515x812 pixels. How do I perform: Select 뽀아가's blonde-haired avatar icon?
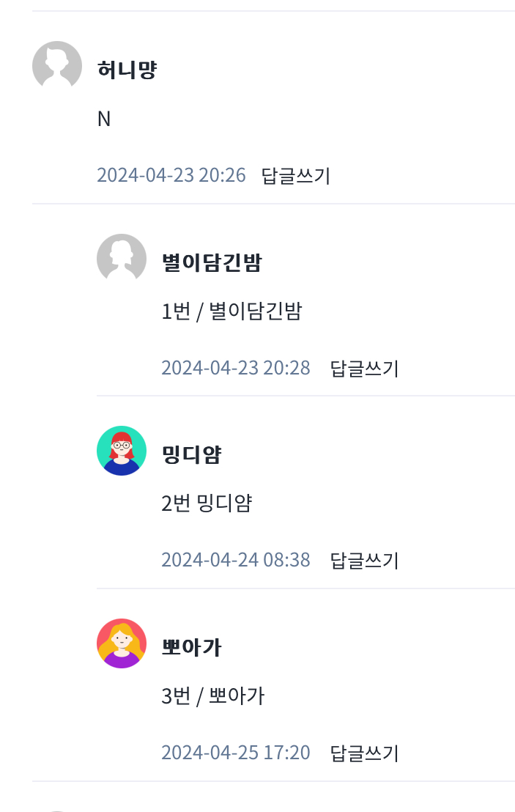tap(122, 643)
